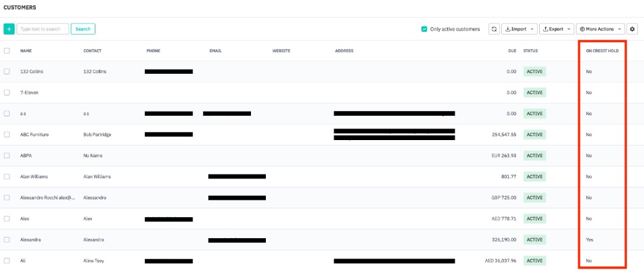The width and height of the screenshot is (644, 270).
Task: Mark the checkbox beside ABPA
Action: [7, 156]
